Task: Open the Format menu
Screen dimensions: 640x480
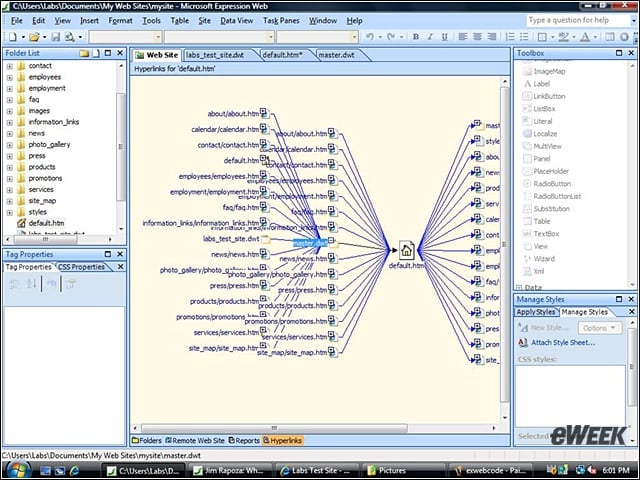Action: click(x=120, y=20)
